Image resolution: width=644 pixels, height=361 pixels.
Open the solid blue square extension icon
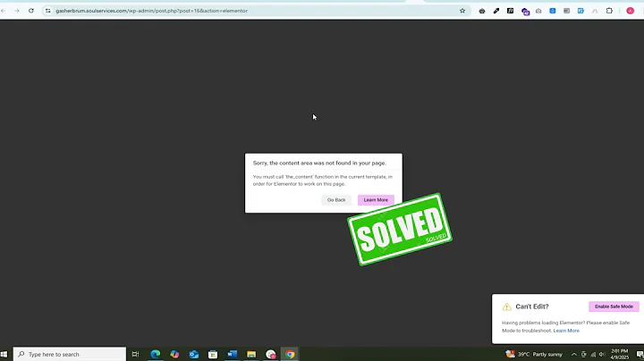coord(553,11)
